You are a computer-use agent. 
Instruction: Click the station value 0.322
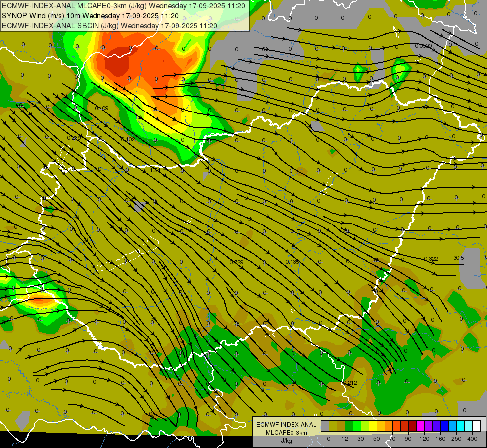[431, 259]
